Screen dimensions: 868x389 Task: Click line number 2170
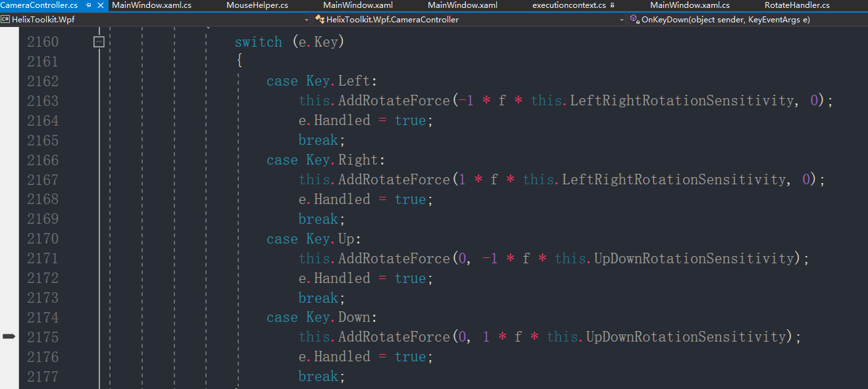coord(42,238)
